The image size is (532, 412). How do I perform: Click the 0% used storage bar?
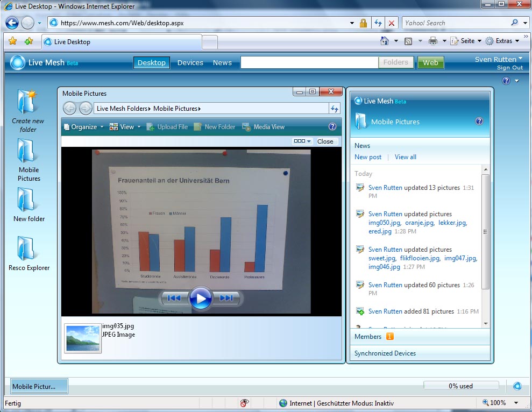pos(461,386)
